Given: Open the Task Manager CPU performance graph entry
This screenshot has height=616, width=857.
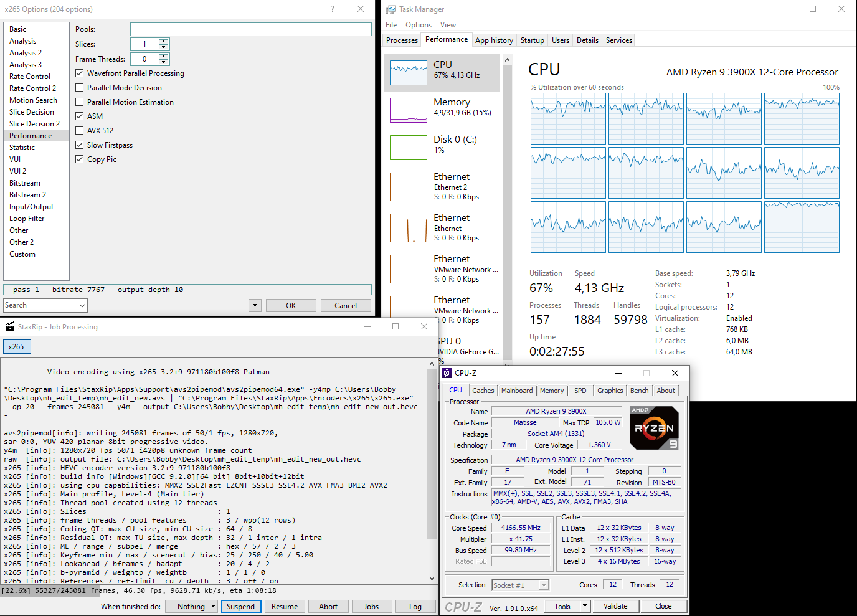Looking at the screenshot, I should tap(442, 73).
